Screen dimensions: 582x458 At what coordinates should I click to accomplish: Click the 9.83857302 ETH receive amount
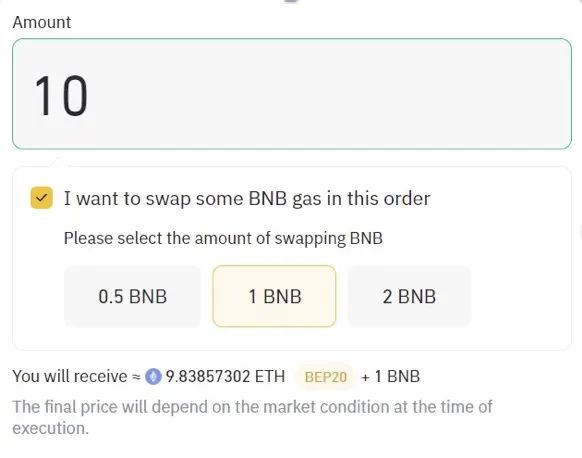point(225,376)
